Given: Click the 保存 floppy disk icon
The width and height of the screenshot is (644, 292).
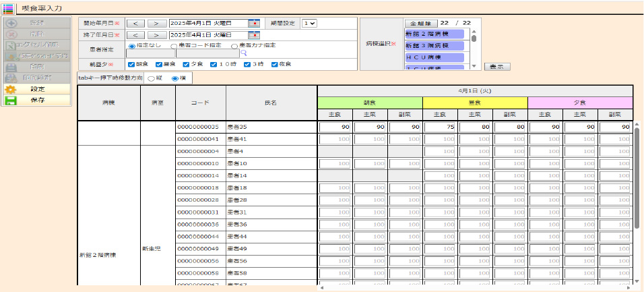Looking at the screenshot, I should (11, 100).
